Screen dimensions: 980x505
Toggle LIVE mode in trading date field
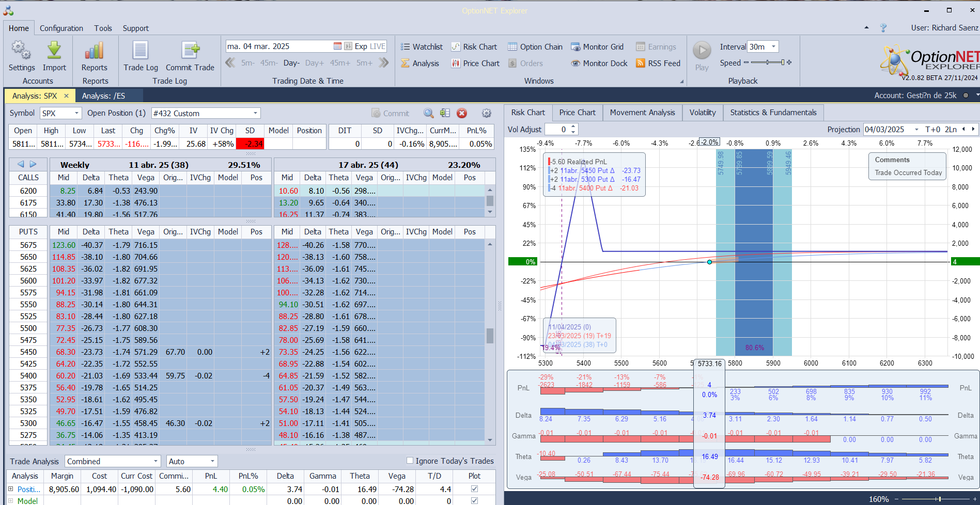[378, 46]
